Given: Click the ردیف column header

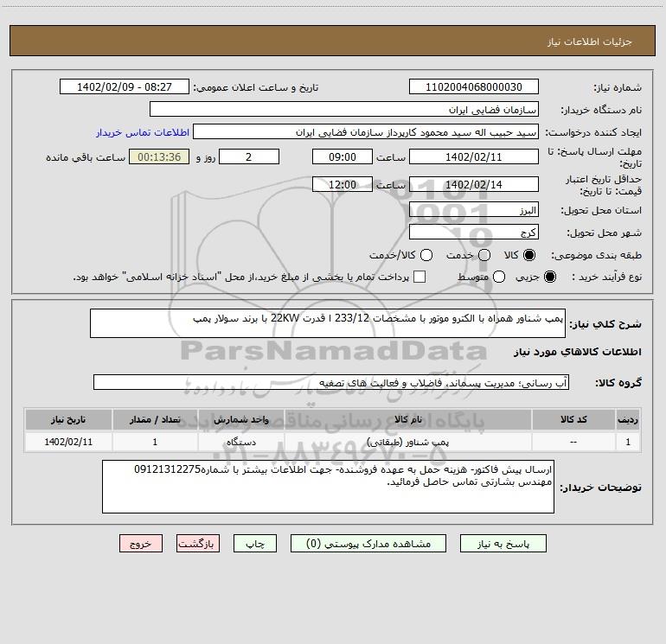Looking at the screenshot, I should pos(628,419).
